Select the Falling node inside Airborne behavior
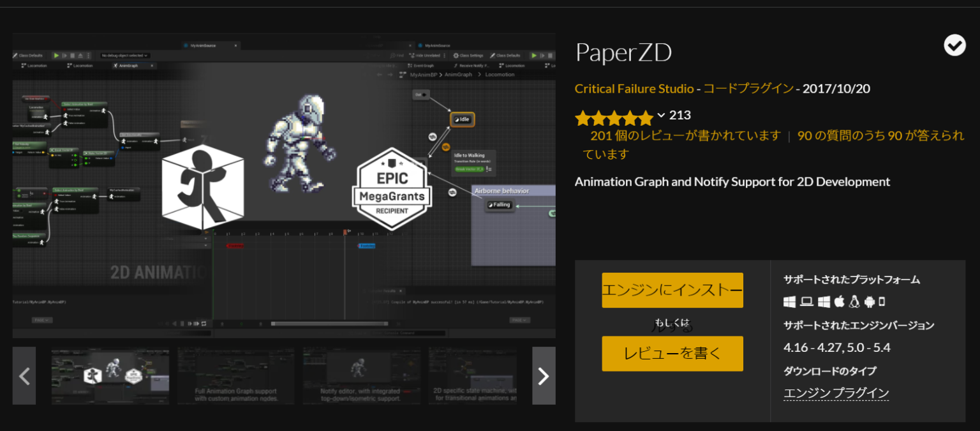This screenshot has height=431, width=980. point(500,205)
